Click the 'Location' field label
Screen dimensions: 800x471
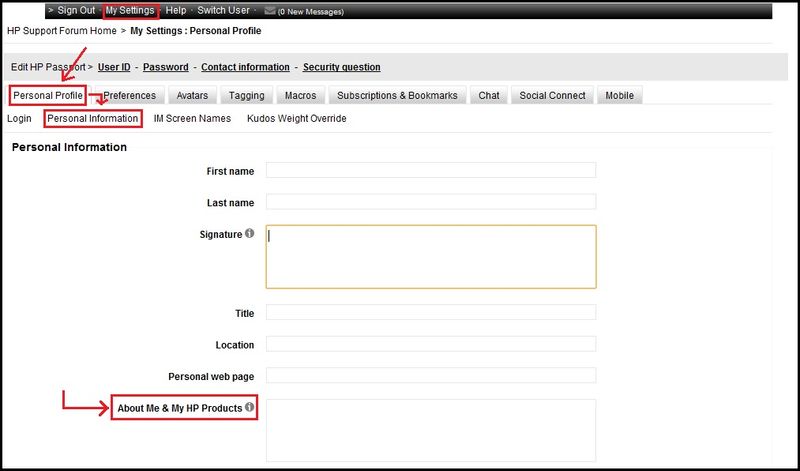coord(235,345)
